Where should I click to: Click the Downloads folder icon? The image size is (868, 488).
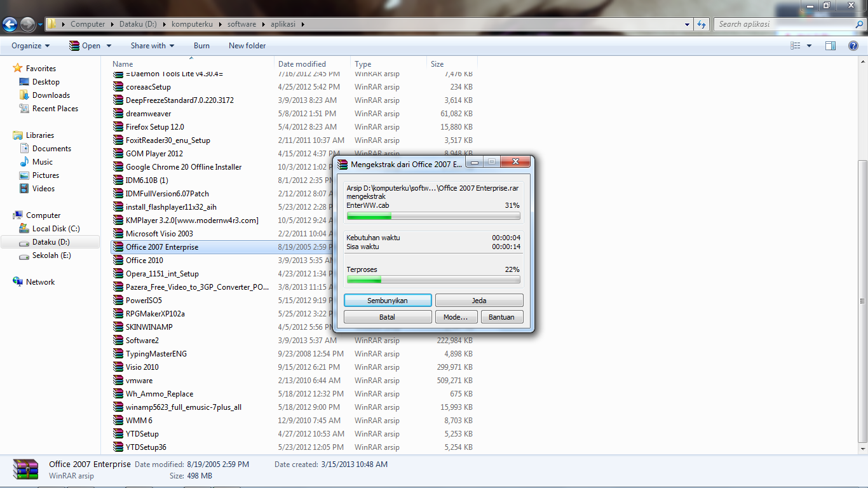point(24,95)
